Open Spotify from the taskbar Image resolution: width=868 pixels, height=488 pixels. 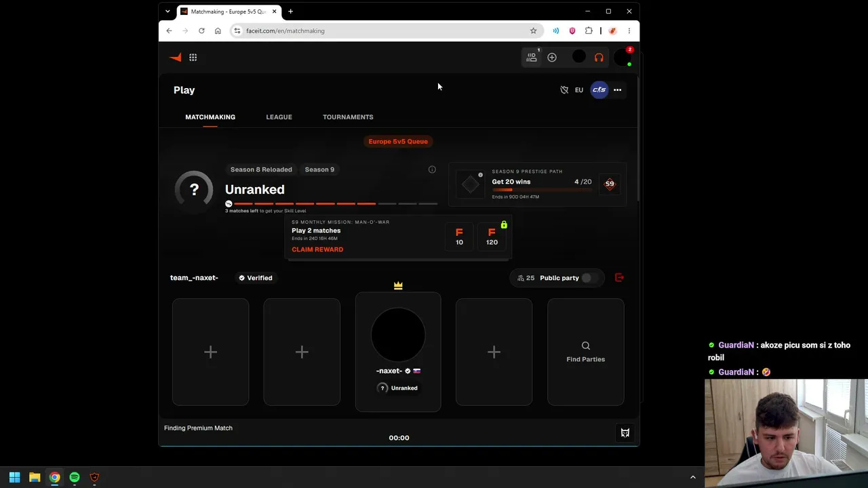click(x=75, y=477)
